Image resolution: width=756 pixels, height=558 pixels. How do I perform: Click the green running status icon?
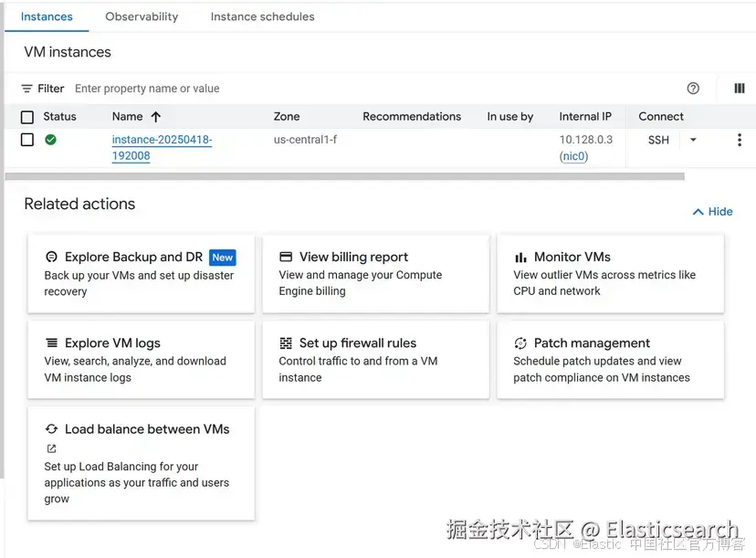[x=51, y=140]
